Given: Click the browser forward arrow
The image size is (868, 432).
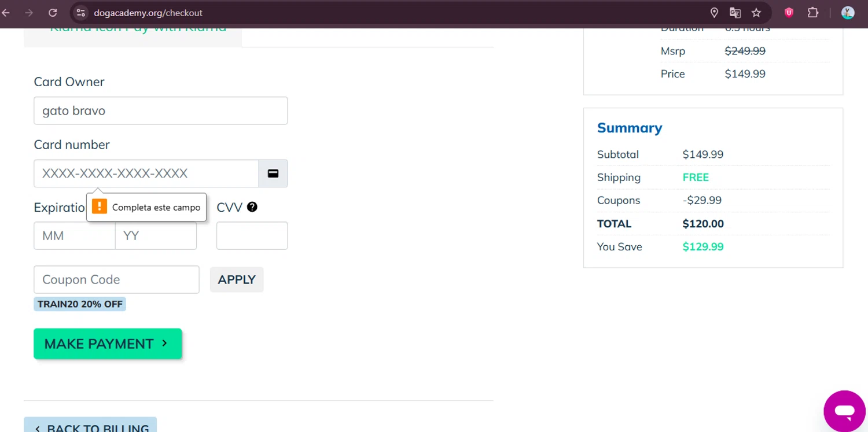Looking at the screenshot, I should pos(29,13).
